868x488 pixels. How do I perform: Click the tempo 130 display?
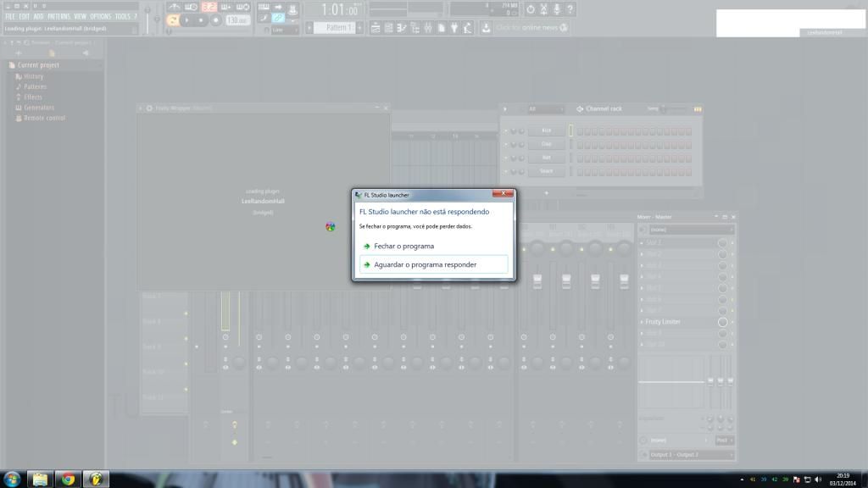[x=237, y=19]
